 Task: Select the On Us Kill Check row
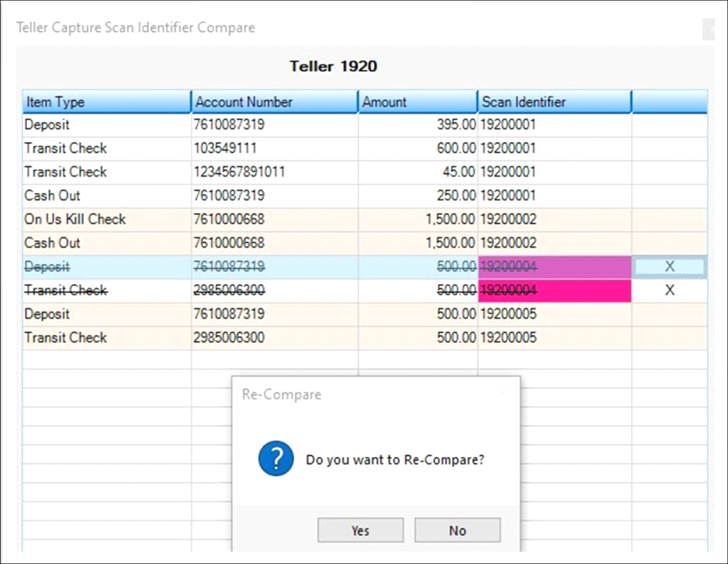click(365, 219)
